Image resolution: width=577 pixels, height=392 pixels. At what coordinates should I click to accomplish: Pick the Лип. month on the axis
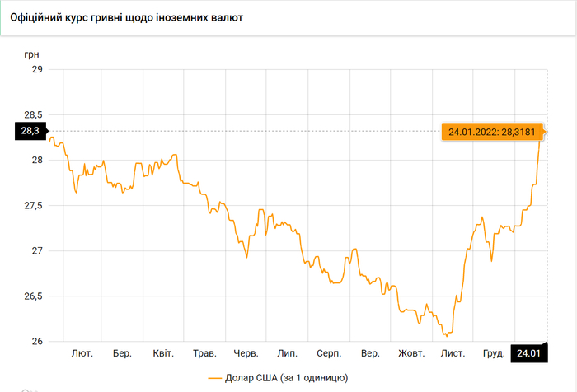(x=288, y=353)
